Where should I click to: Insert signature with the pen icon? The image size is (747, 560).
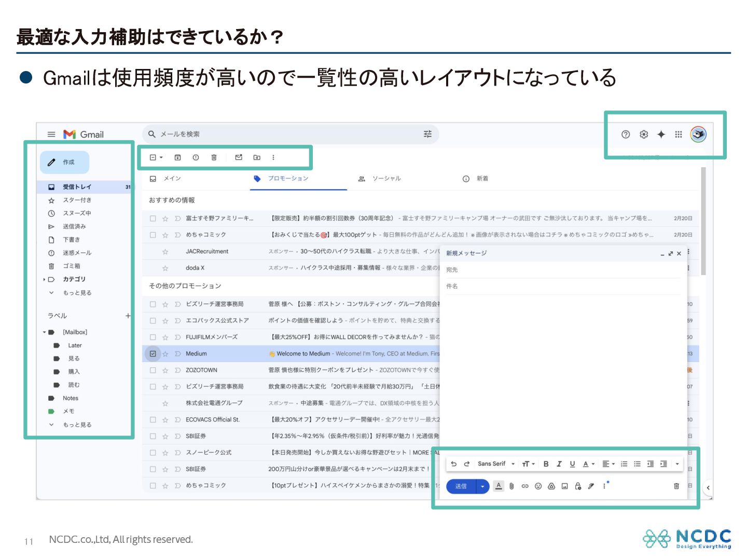tap(591, 486)
